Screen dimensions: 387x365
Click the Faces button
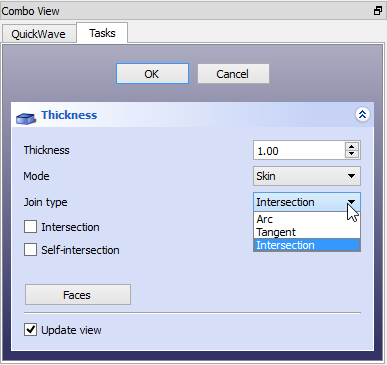tap(78, 295)
